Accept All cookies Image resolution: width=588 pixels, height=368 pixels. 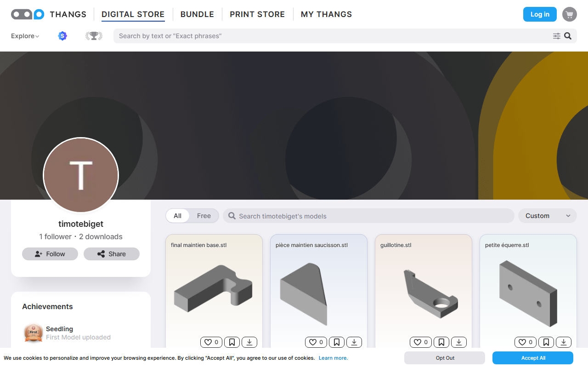pos(533,358)
